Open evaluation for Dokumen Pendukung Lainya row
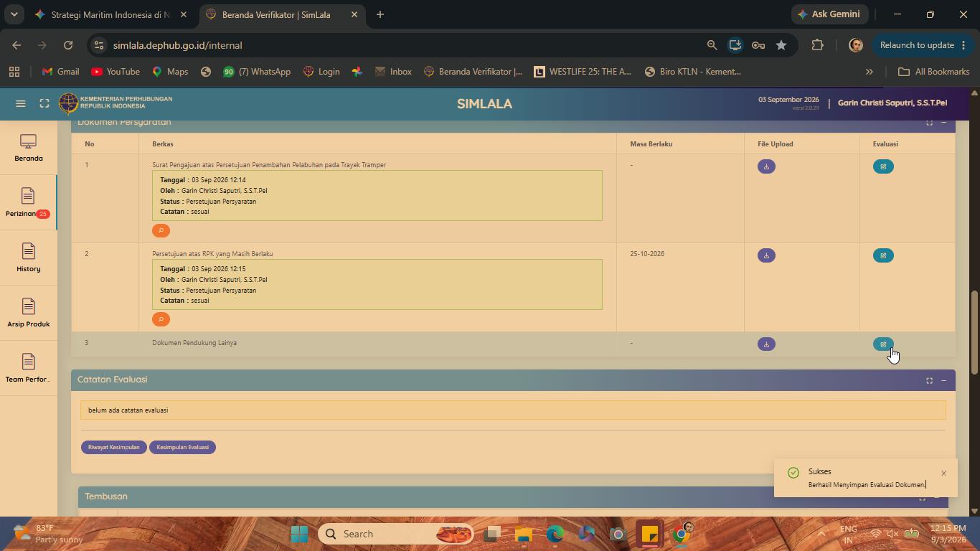 click(x=883, y=344)
